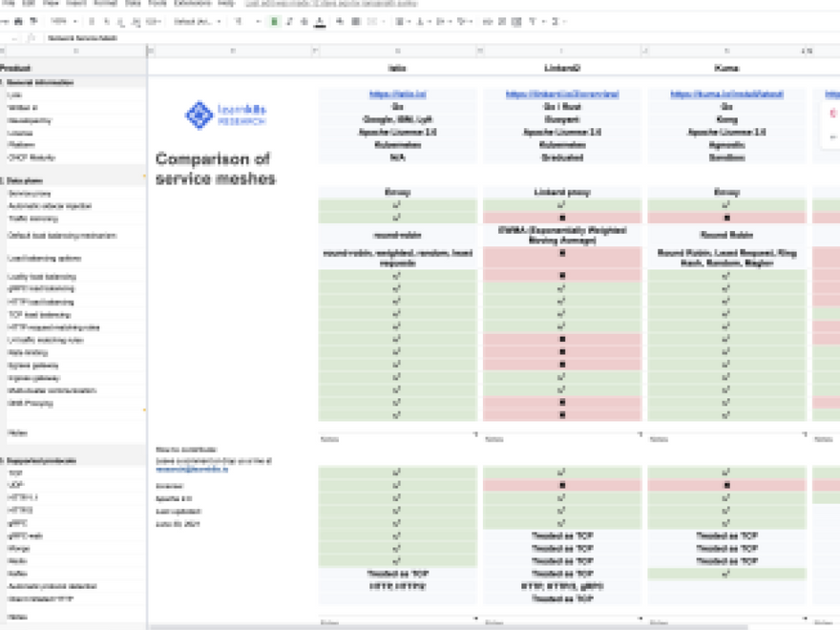Open the Format menu

tap(106, 3)
